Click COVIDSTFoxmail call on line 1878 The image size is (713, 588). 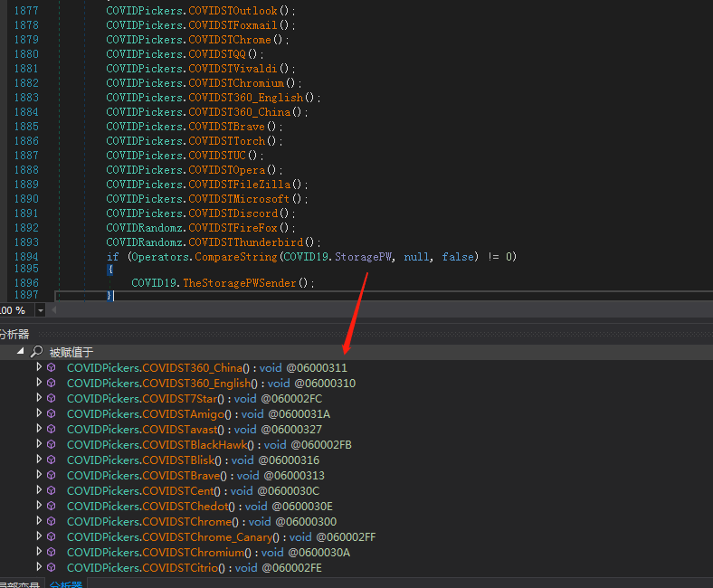click(x=233, y=25)
